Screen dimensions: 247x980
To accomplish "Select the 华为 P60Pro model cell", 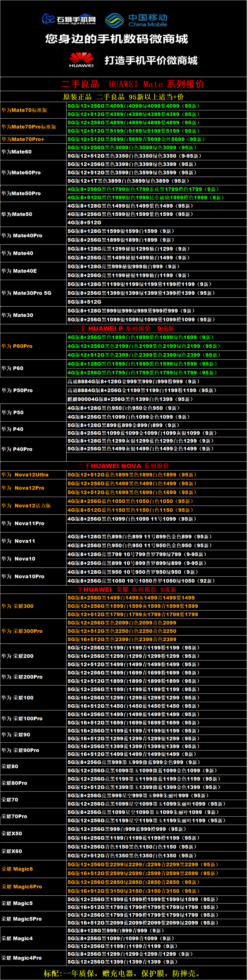I will 33,346.
